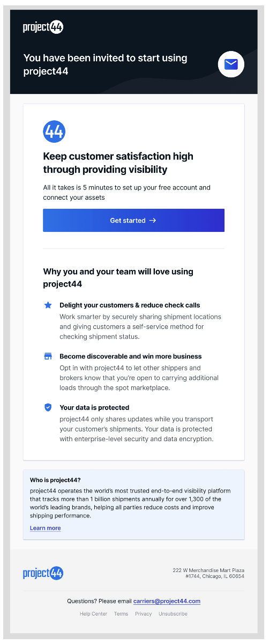Click the star icon beside Delight your customers
Viewport: 269px width, 644px height.
tap(48, 305)
